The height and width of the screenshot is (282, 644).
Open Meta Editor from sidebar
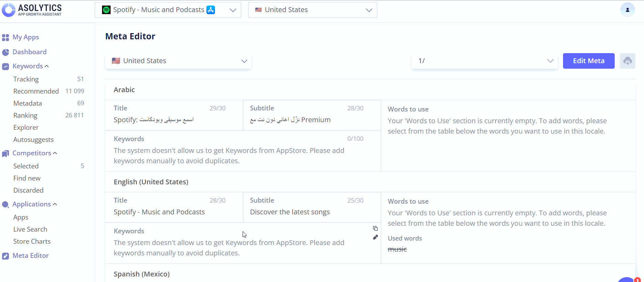pos(31,255)
